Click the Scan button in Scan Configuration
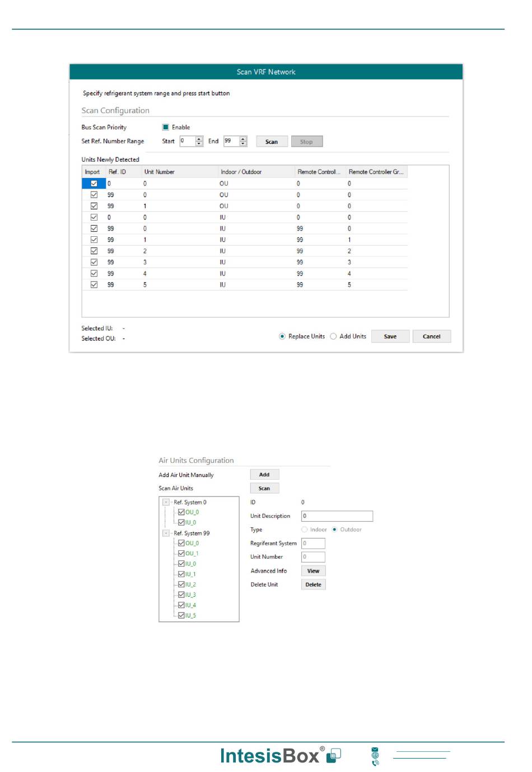This screenshot has height=772, width=532. (272, 142)
